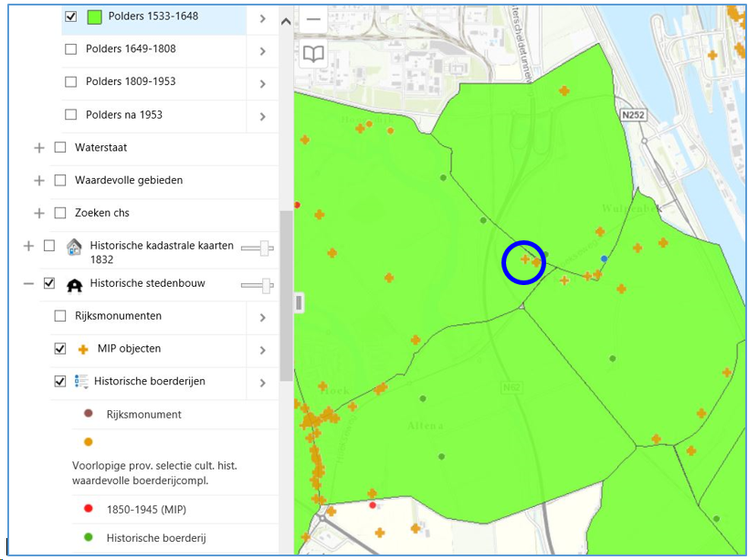Select the MIP objecten label
This screenshot has width=748, height=560.
(129, 349)
